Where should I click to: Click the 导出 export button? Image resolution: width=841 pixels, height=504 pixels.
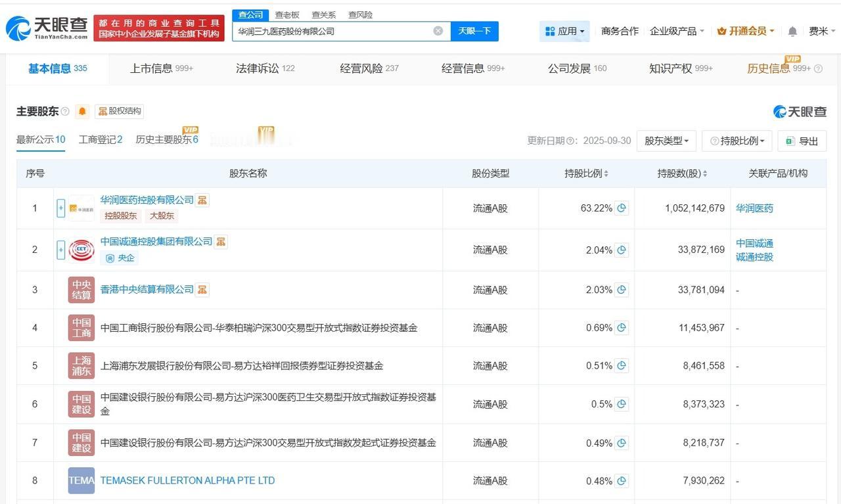tap(802, 141)
